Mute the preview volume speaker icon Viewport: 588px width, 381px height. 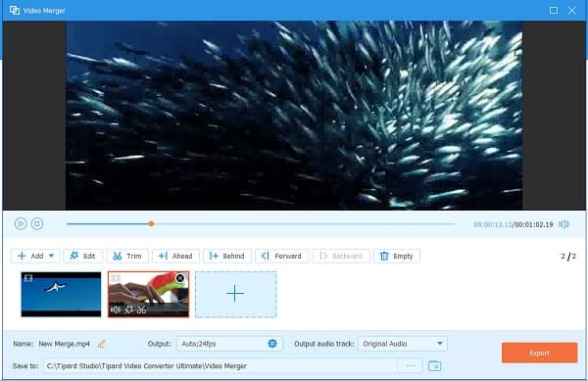pyautogui.click(x=563, y=224)
